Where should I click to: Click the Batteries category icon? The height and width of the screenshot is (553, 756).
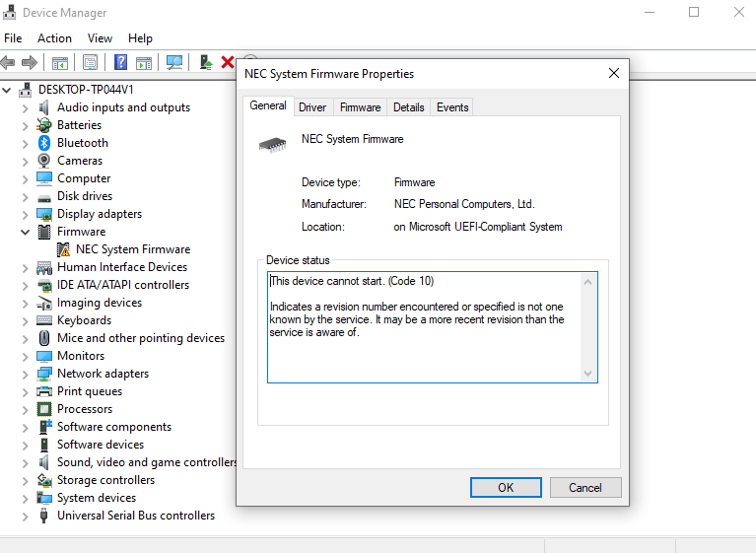tap(44, 125)
